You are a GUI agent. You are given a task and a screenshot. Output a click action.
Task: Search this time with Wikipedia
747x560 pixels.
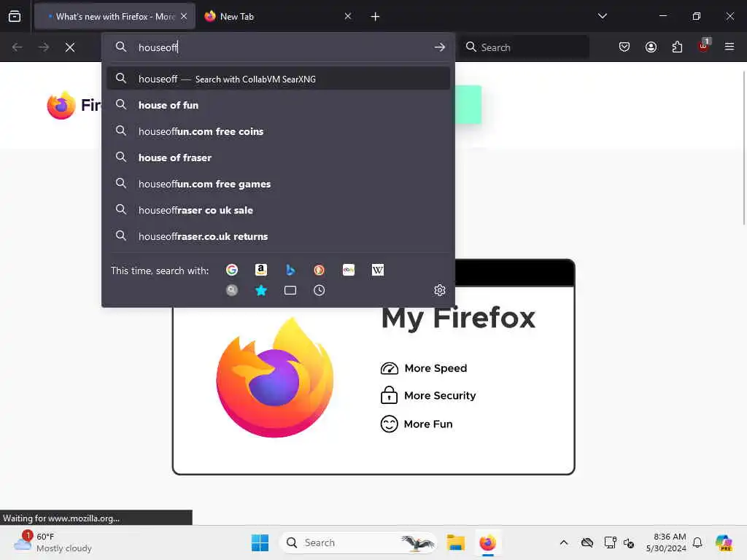[377, 270]
